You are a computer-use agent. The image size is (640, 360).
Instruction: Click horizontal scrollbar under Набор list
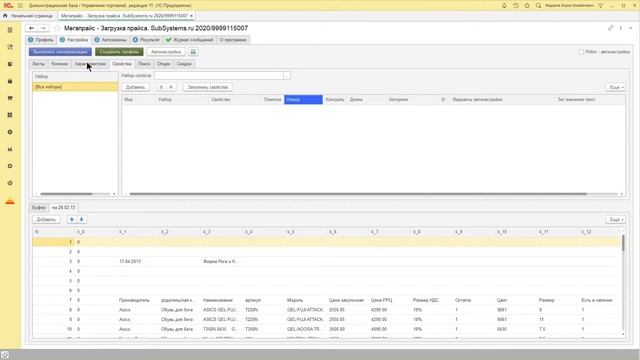click(66, 194)
